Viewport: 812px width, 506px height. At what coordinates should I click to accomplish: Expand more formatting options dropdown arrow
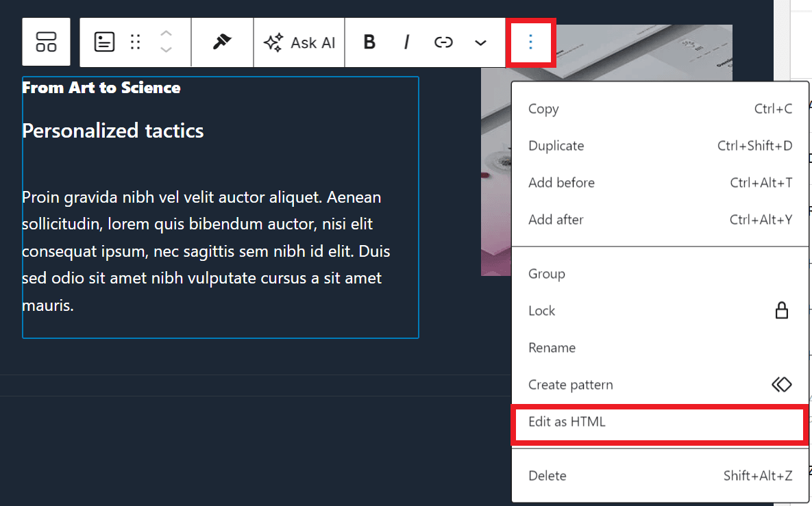(x=480, y=42)
